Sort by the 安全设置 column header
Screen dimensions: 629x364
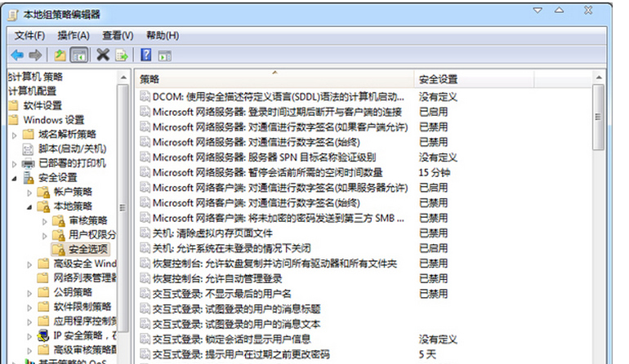pos(474,79)
